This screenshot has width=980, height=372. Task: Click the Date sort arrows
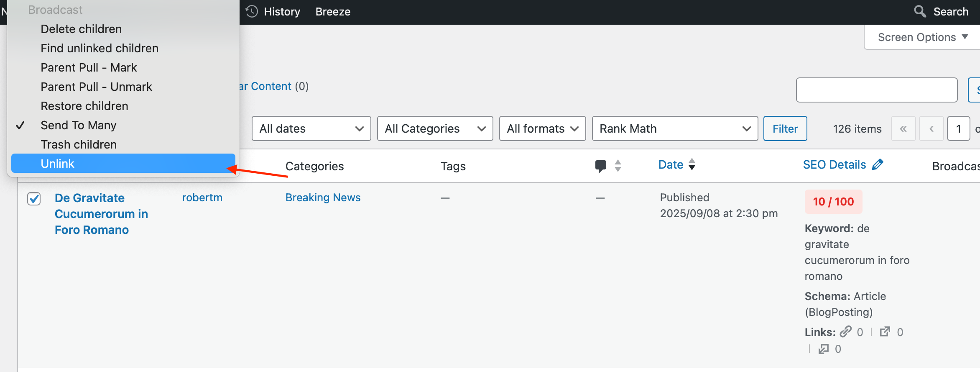click(692, 164)
